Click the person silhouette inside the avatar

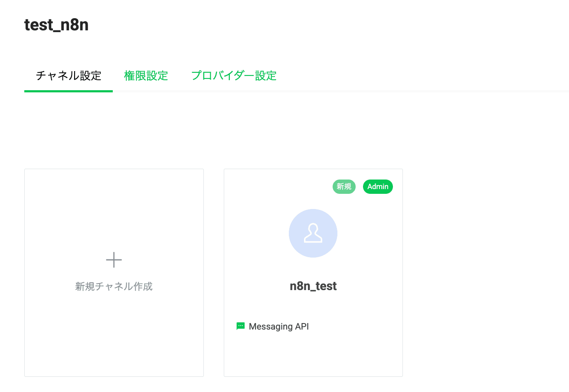tap(313, 233)
